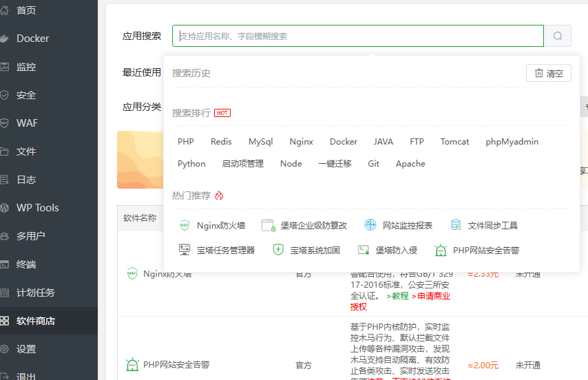
Task: Choose Tomcat in search ranking
Action: click(454, 142)
